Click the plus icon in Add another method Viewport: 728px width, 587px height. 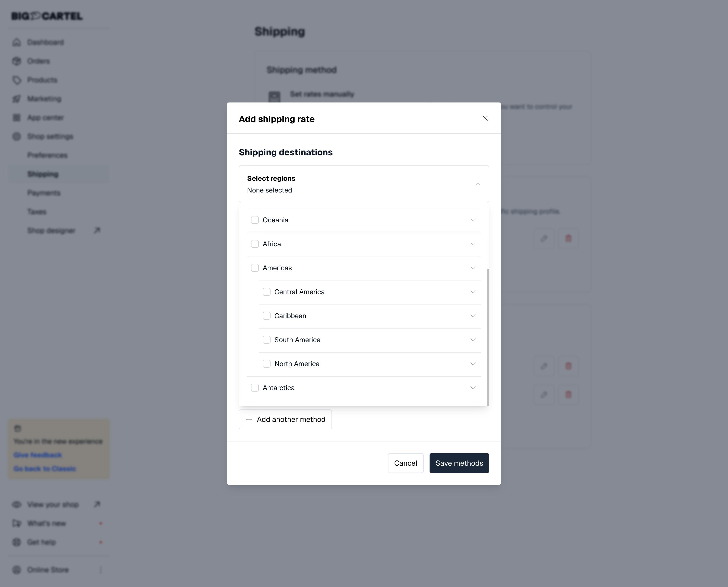point(249,419)
